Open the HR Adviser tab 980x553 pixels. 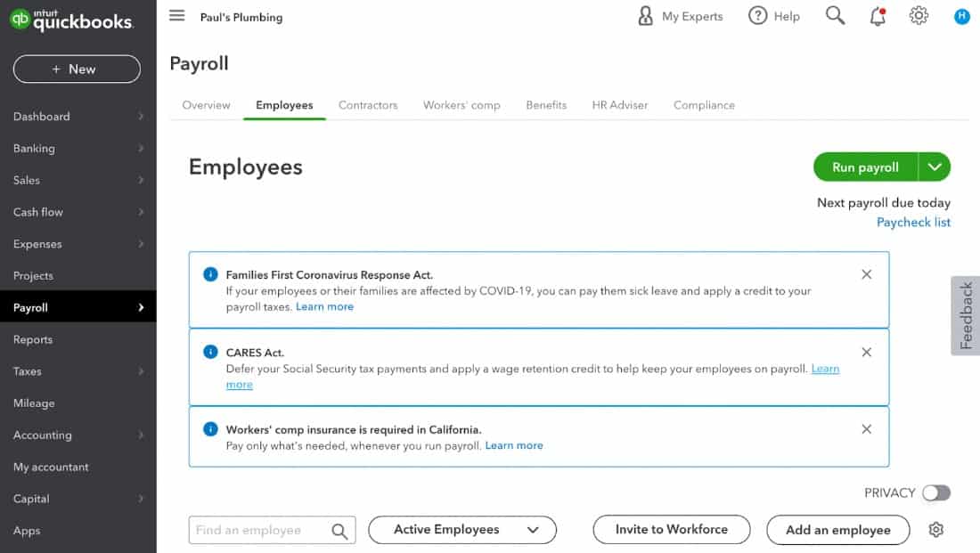tap(620, 105)
